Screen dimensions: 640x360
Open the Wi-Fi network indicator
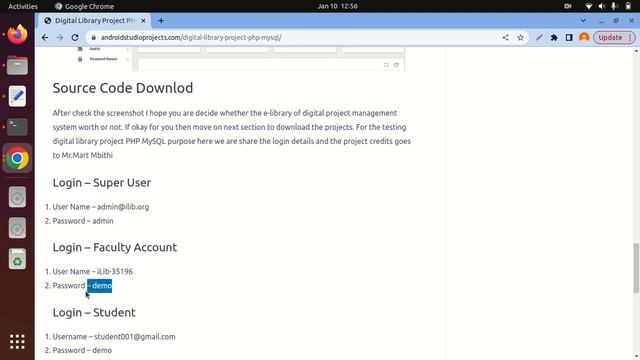[589, 6]
